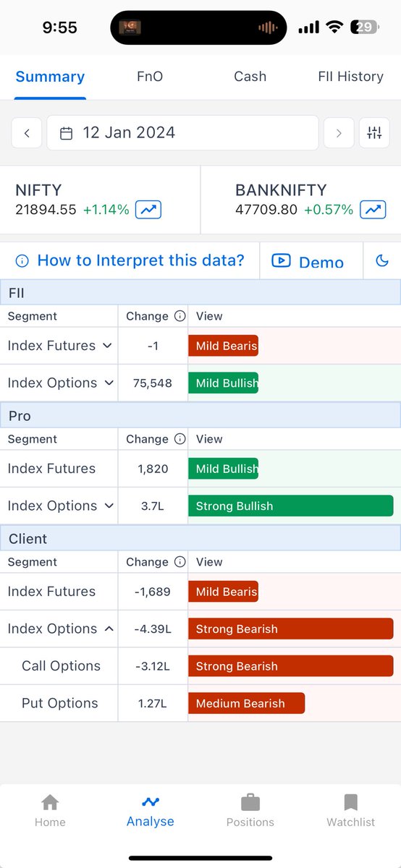The image size is (401, 868).
Task: Select the BANKNIFTY 47709.80 value
Action: [x=266, y=210]
